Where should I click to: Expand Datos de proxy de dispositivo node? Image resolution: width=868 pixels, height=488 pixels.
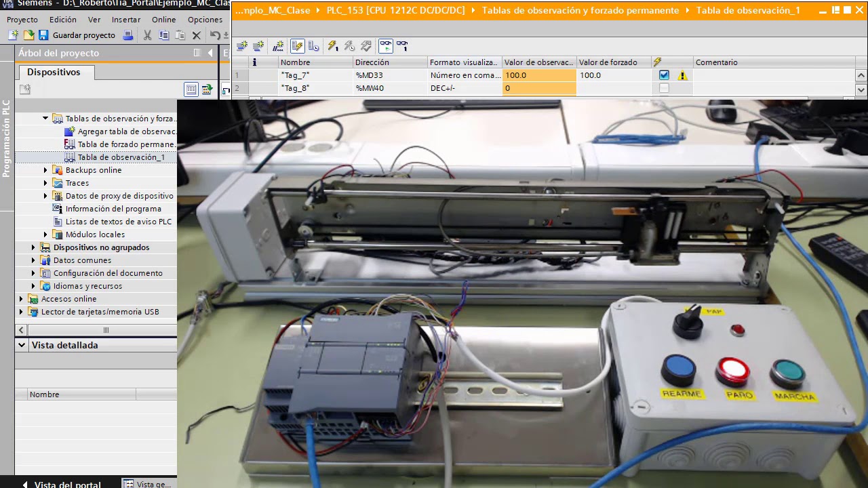(x=45, y=196)
